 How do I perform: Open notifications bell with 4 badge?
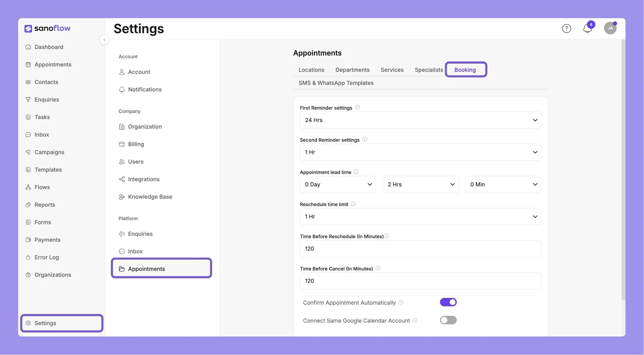tap(588, 28)
